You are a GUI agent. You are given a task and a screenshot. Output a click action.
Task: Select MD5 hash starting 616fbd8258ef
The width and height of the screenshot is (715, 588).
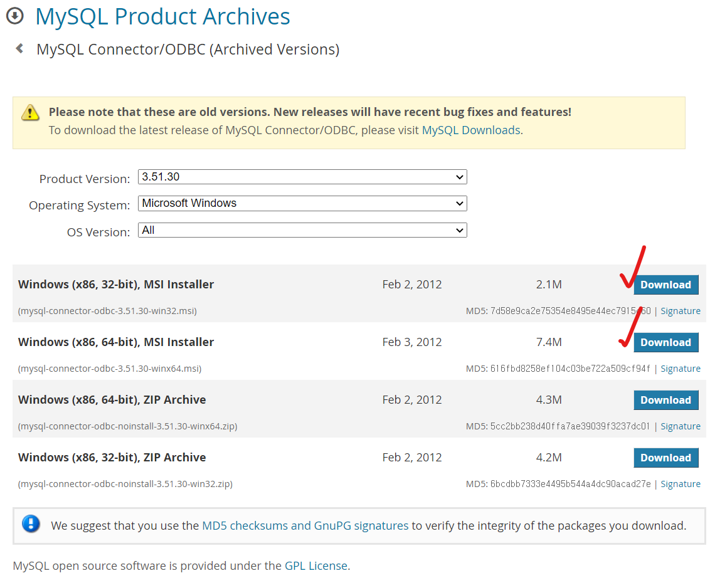tap(571, 369)
